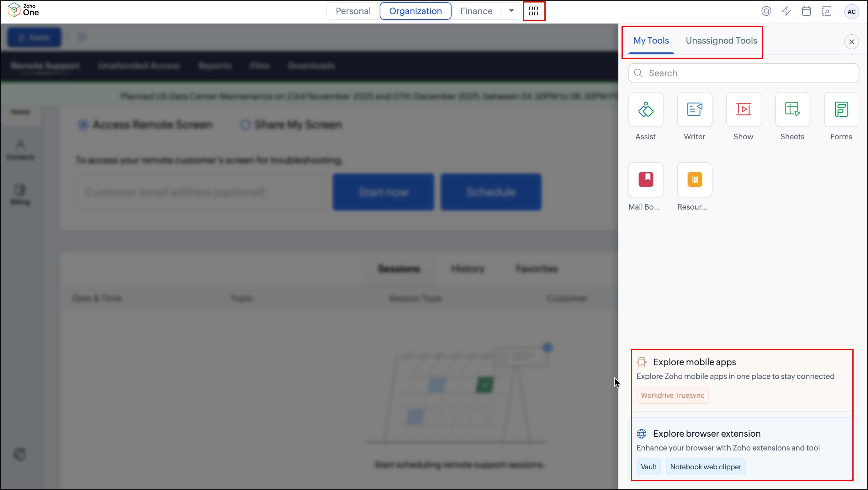Switch to the Personal space tab
Viewport: 868px width, 490px height.
pos(353,11)
